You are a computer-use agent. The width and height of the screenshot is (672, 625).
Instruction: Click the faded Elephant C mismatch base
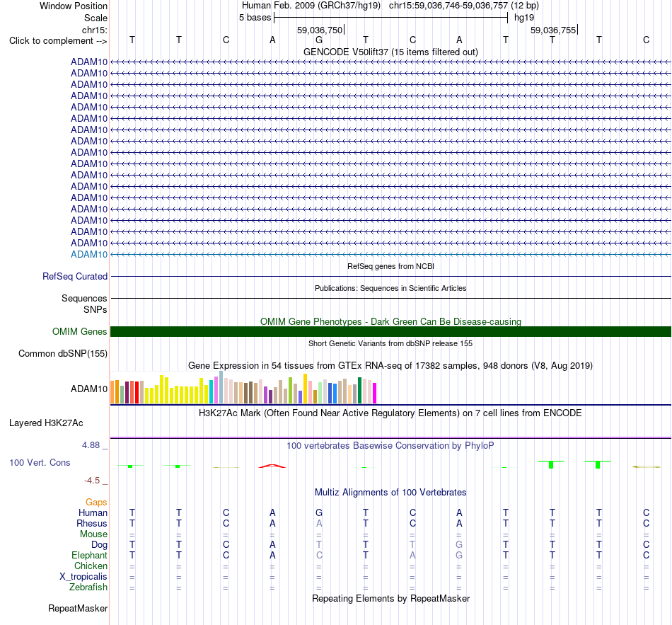point(319,555)
